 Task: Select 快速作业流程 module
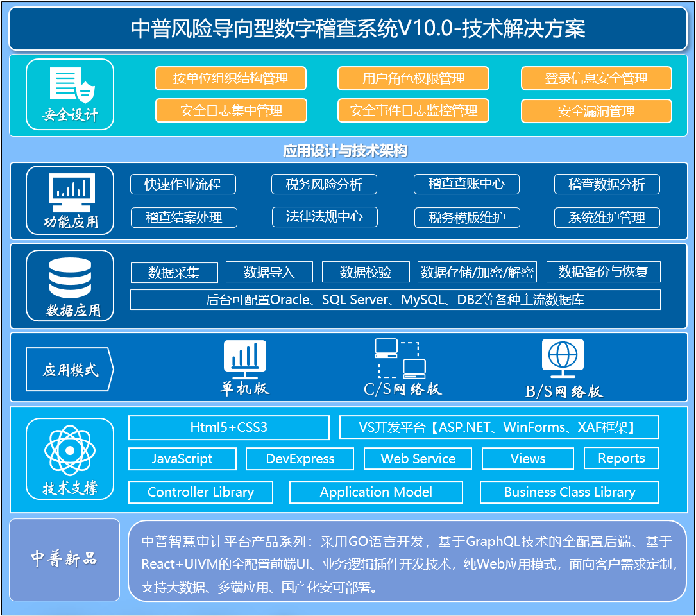tap(183, 184)
